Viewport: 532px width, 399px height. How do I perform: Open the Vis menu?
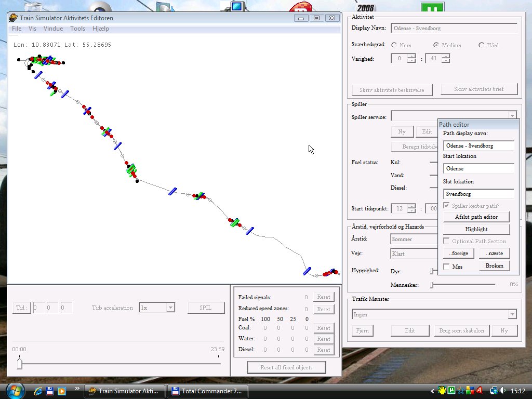pos(32,29)
